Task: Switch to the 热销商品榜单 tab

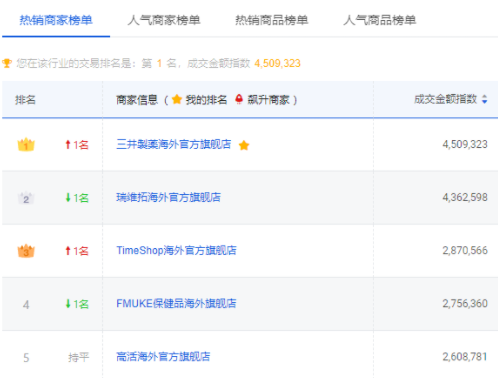Action: click(272, 20)
